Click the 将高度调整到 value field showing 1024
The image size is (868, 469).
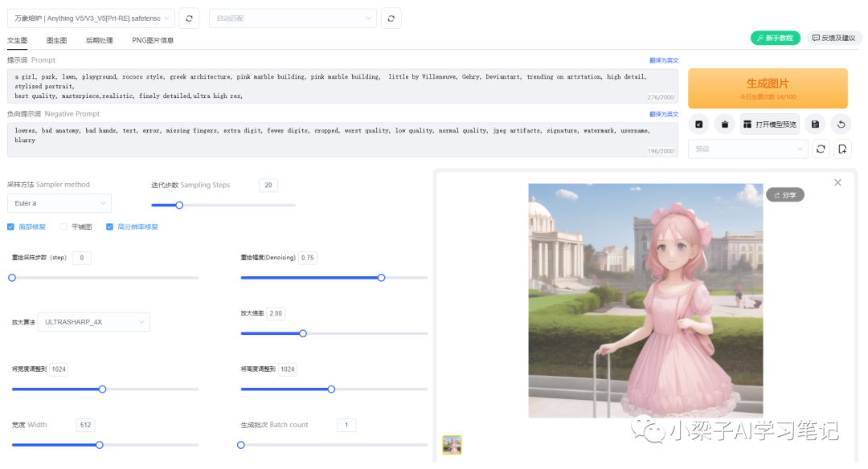coord(287,369)
